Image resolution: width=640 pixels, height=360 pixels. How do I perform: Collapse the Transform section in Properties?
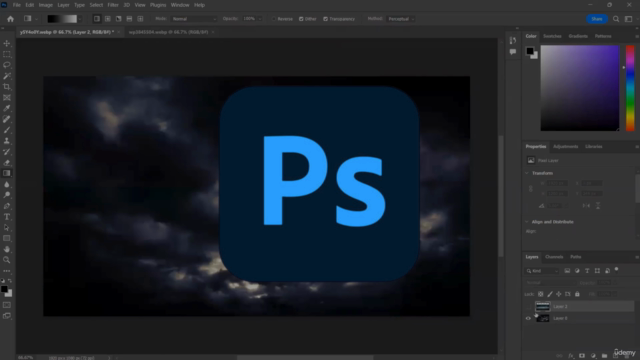(x=527, y=173)
